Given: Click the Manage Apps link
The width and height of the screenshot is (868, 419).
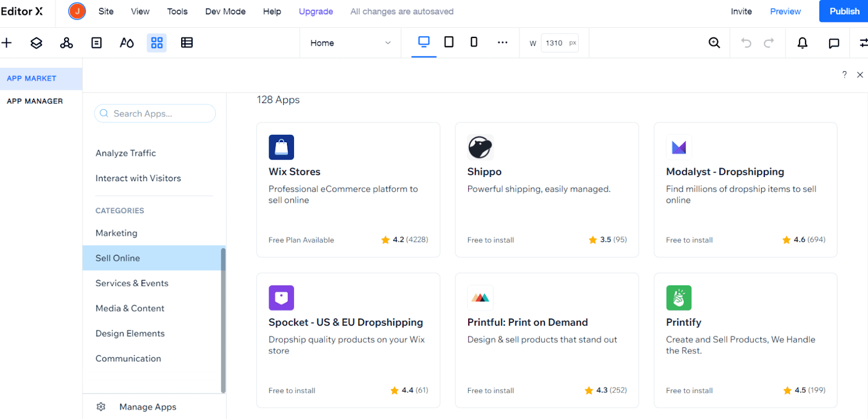Looking at the screenshot, I should (x=148, y=407).
